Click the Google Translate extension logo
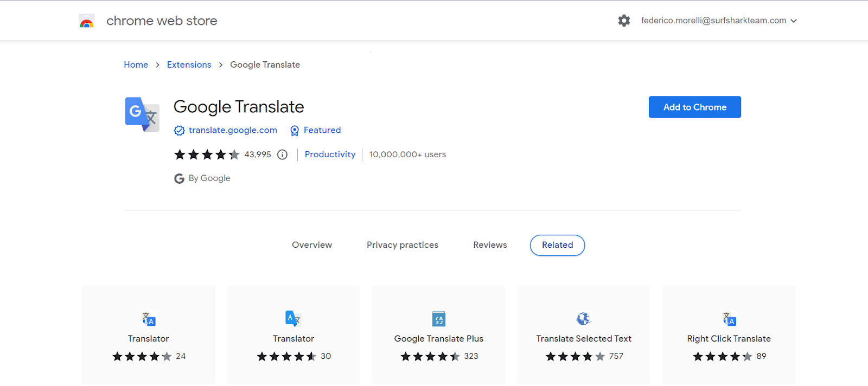The width and height of the screenshot is (868, 386). (x=142, y=114)
